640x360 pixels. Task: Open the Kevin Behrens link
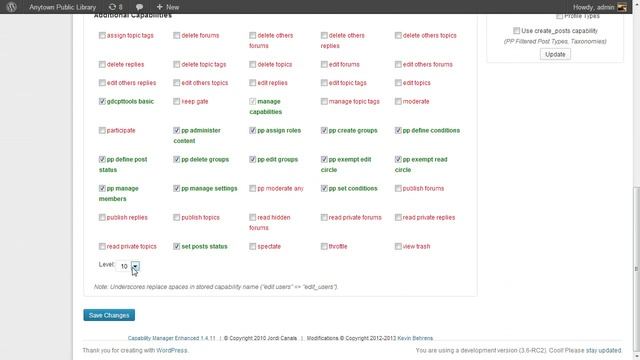(415, 338)
